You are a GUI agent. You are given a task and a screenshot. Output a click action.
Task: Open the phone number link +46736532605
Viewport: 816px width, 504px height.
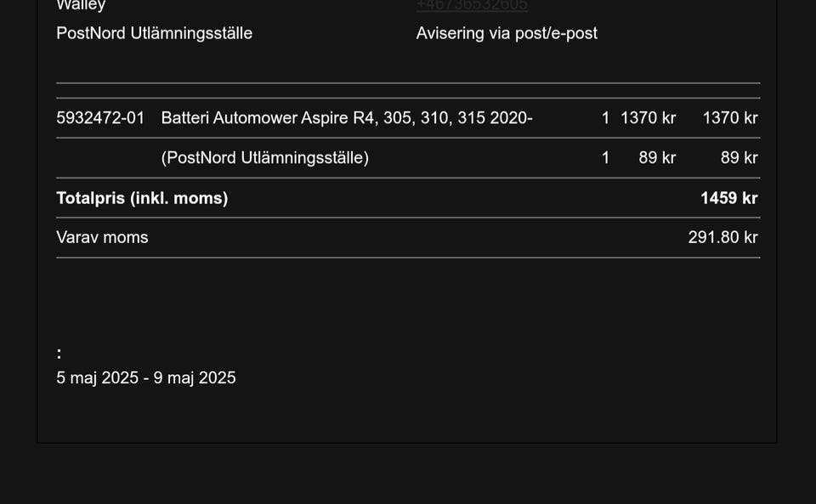pyautogui.click(x=472, y=5)
